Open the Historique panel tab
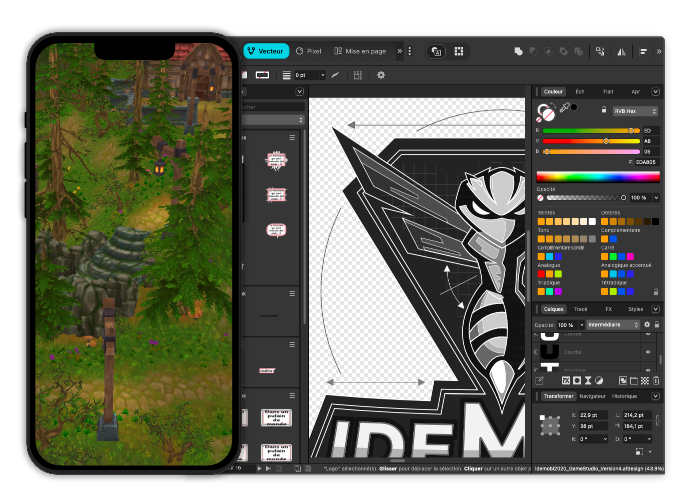The image size is (696, 493). point(624,396)
